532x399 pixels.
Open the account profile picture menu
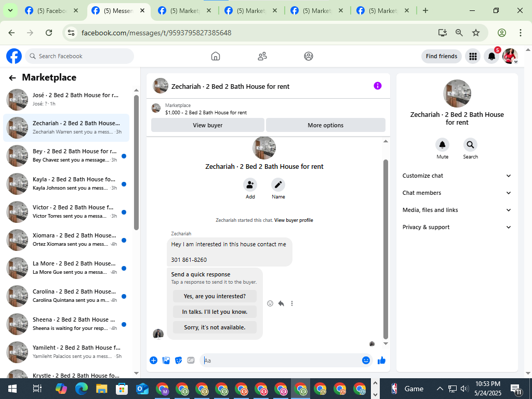510,56
